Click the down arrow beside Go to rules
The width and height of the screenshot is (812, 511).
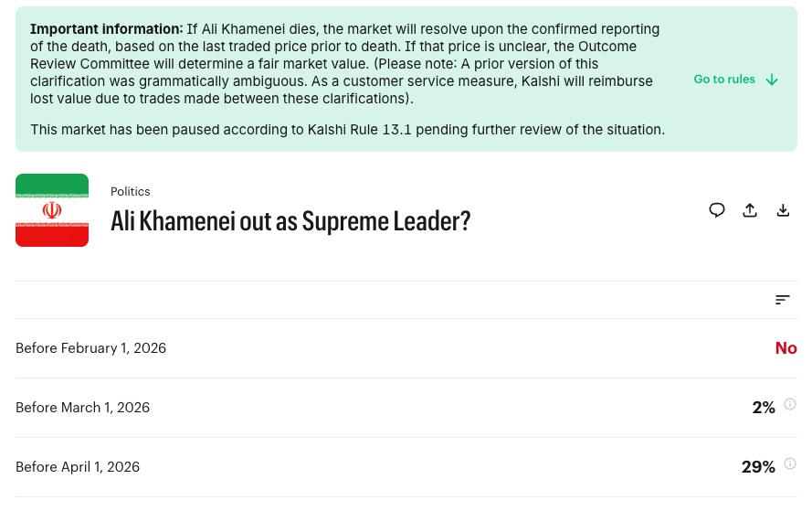click(x=772, y=80)
